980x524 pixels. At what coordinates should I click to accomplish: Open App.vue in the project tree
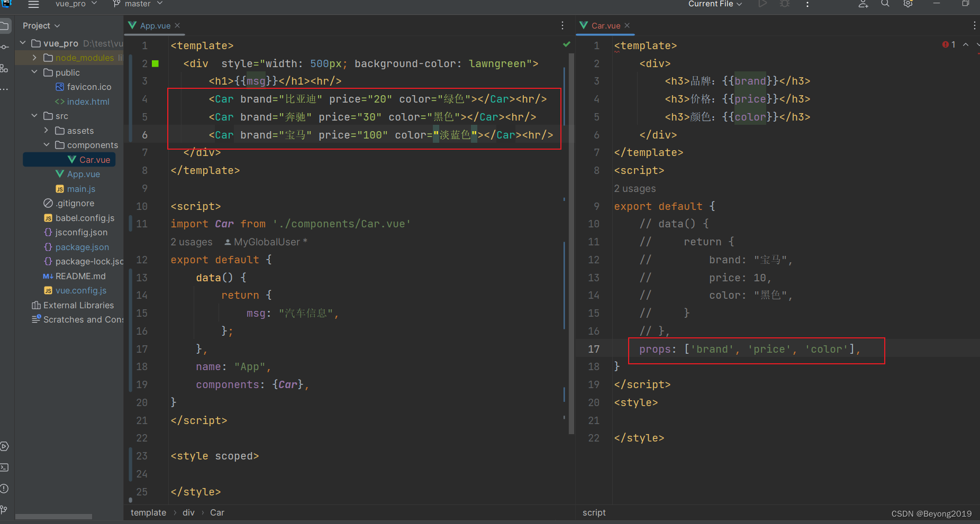tap(77, 174)
